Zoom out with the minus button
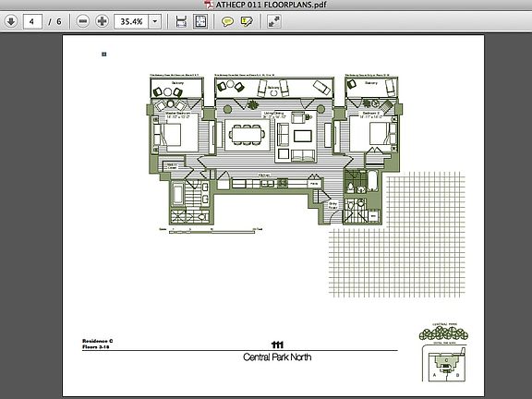Viewport: 532px width, 399px height. (82, 22)
